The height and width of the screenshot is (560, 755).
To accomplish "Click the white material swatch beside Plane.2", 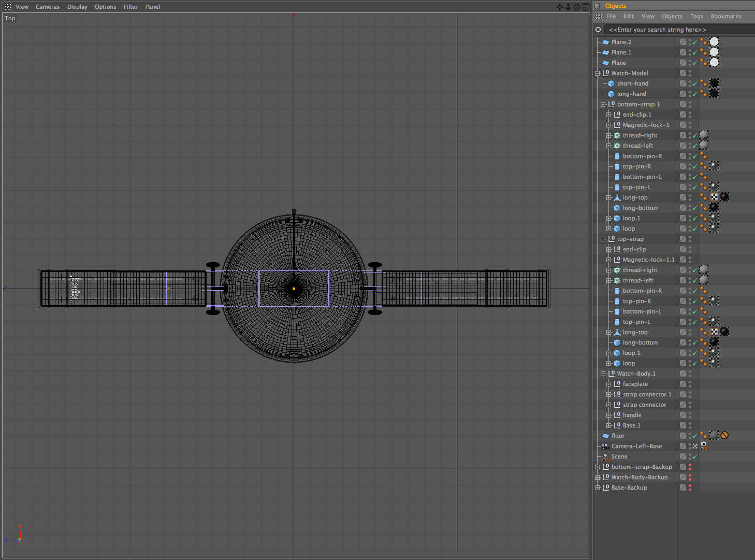I will click(714, 41).
